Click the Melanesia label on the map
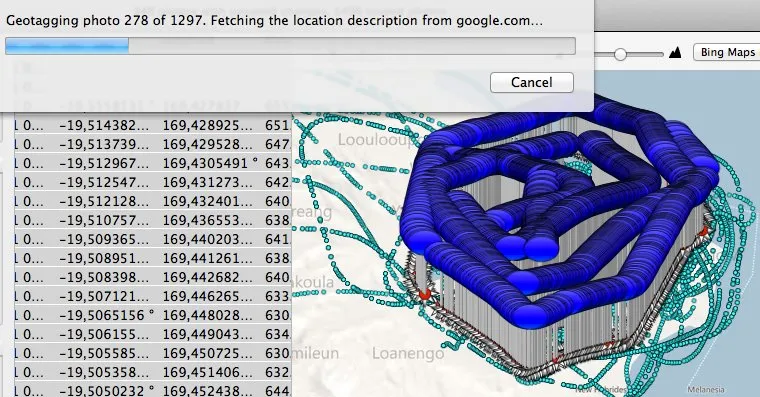This screenshot has width=760, height=397. coord(706,389)
